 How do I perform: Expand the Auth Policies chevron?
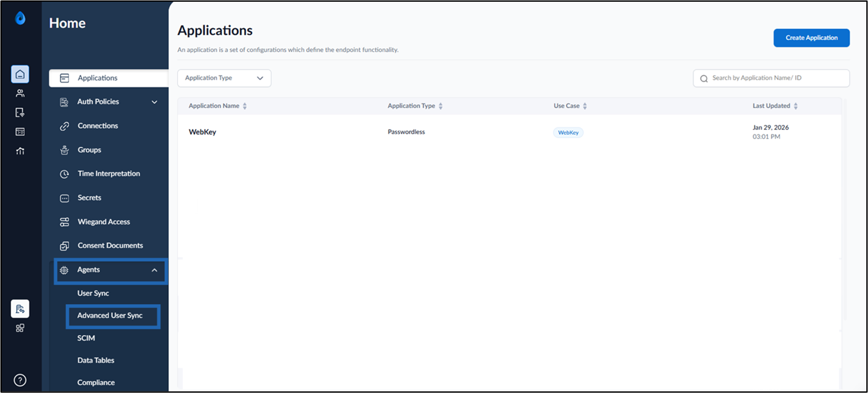click(154, 102)
